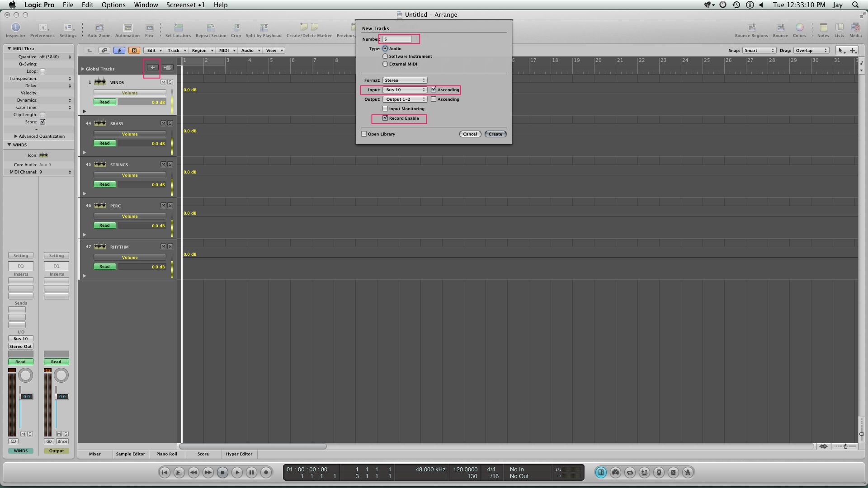Viewport: 868px width, 488px height.
Task: Enable Input Monitoring checkbox
Action: pos(385,108)
